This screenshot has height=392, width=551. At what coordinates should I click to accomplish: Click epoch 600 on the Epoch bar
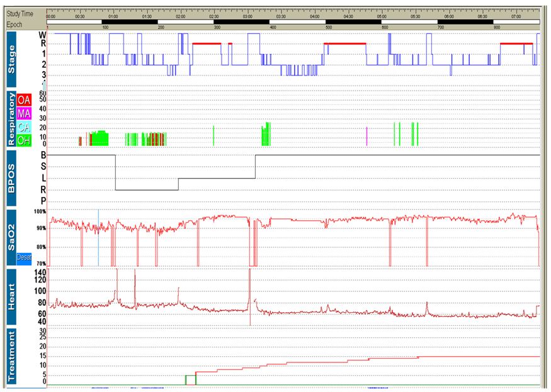point(385,28)
